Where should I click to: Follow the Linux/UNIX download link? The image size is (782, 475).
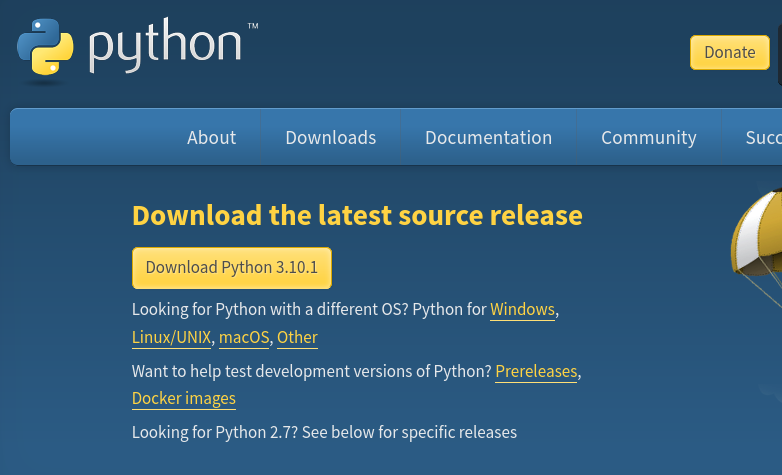coord(172,338)
